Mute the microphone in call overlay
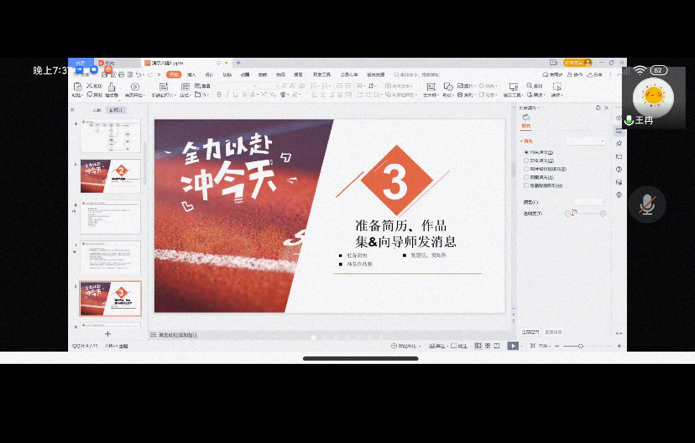The width and height of the screenshot is (695, 443). (x=647, y=205)
